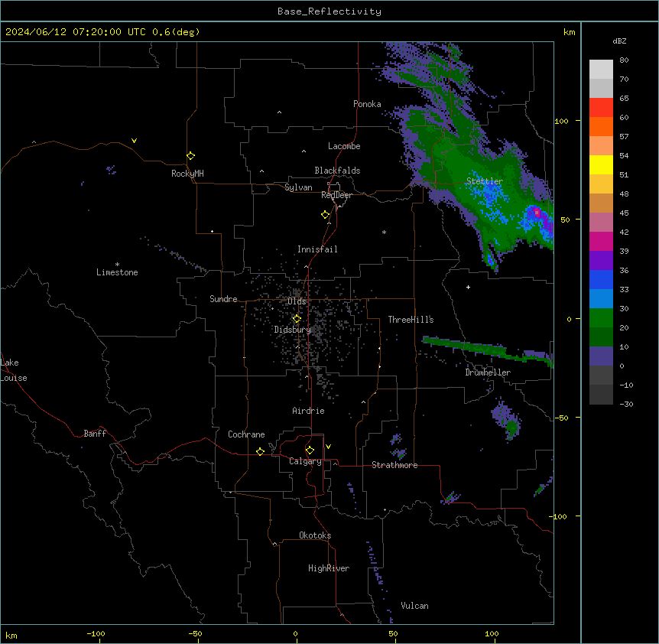Select the yellow diamond marker below Cochrane

coord(260,451)
